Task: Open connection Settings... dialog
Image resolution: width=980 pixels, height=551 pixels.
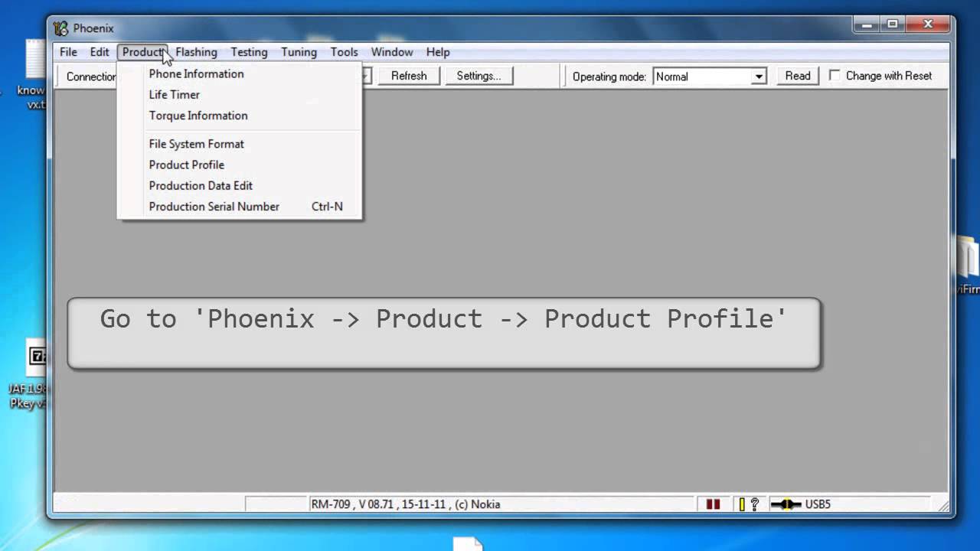Action: 479,76
